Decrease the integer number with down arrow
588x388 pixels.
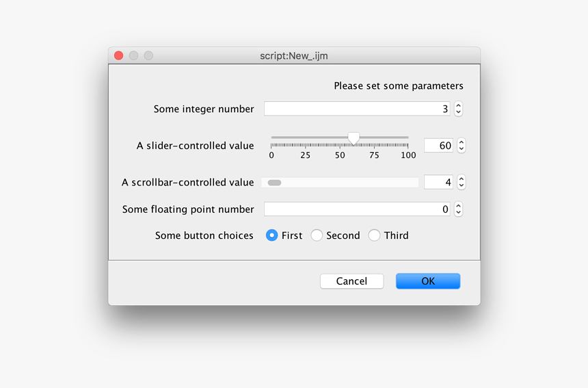click(x=458, y=112)
